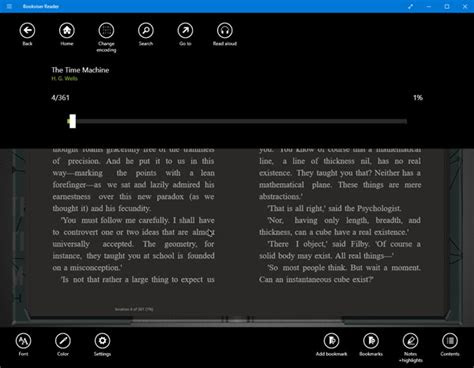This screenshot has width=474, height=368.
Task: Click the Back arrow icon
Action: pyautogui.click(x=27, y=31)
